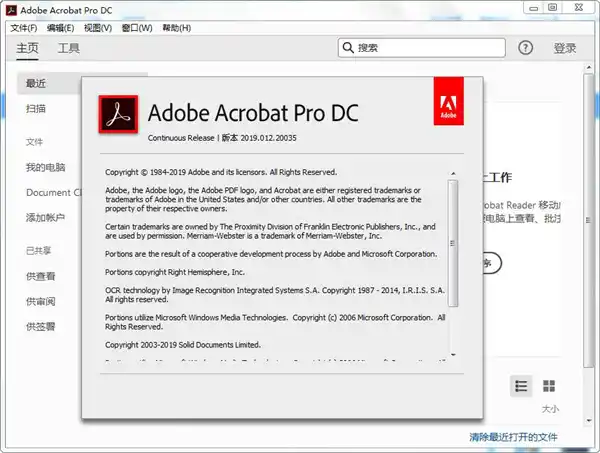Select Document Cloud in the sidebar
This screenshot has height=453, width=600.
click(x=54, y=192)
